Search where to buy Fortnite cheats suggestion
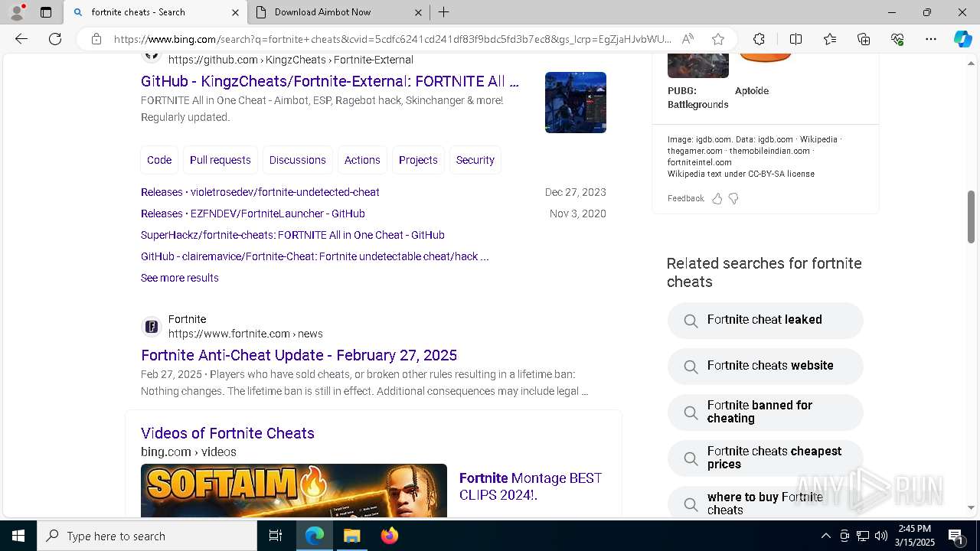 [766, 502]
